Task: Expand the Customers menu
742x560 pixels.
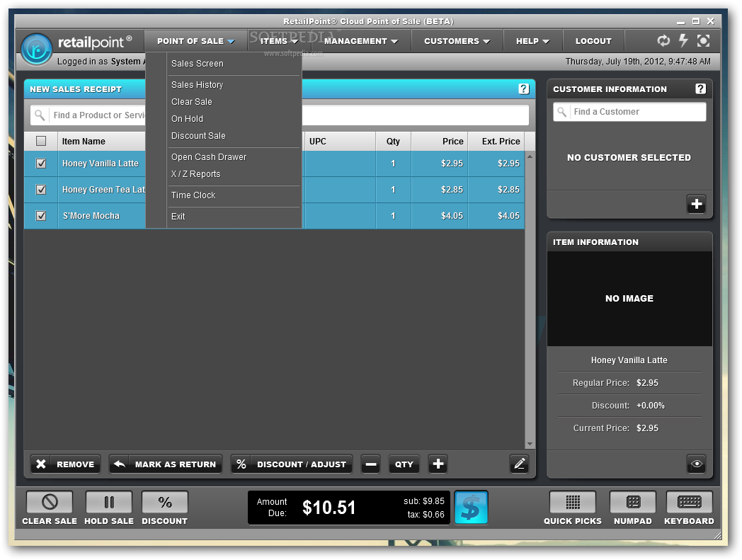Action: click(x=457, y=41)
